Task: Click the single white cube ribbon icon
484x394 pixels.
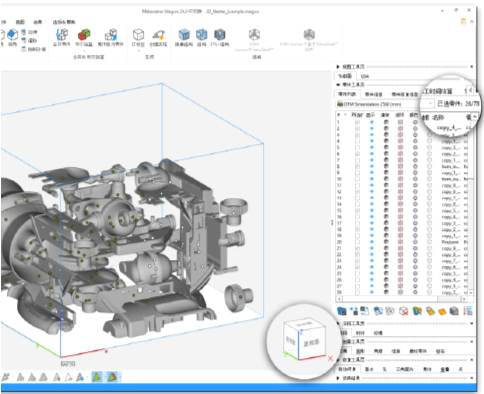Action: 138,35
